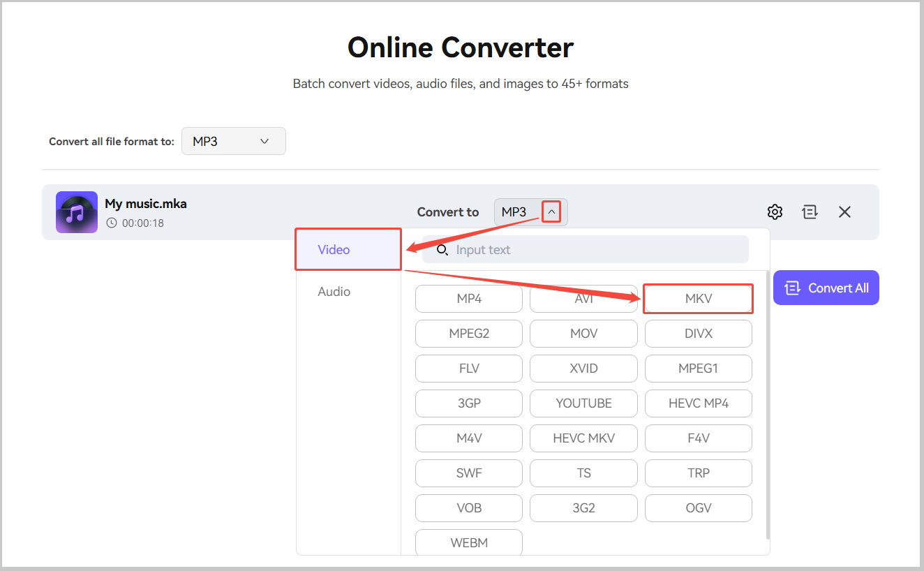
Task: Click the 'Convert to' label
Action: point(448,212)
